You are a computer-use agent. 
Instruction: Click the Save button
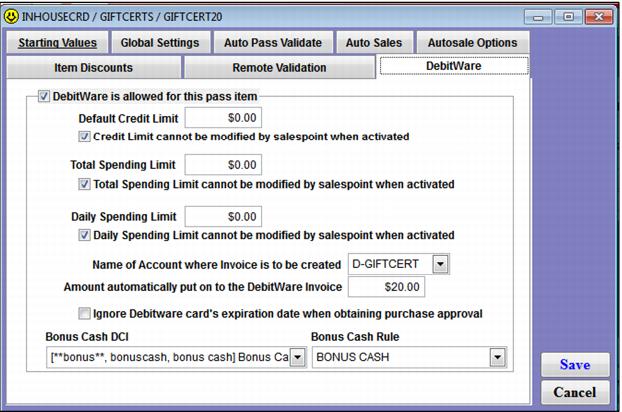[x=575, y=365]
